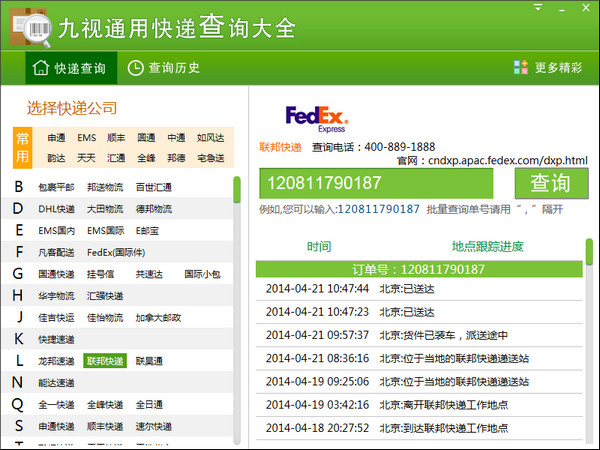The image size is (600, 450).
Task: Open the 查询历史 tab
Action: pos(163,68)
